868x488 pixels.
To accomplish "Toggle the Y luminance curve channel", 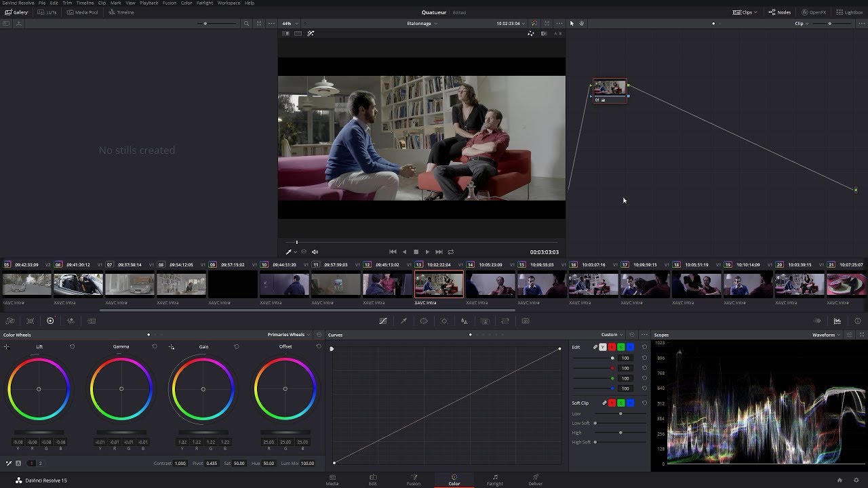I will [x=603, y=347].
